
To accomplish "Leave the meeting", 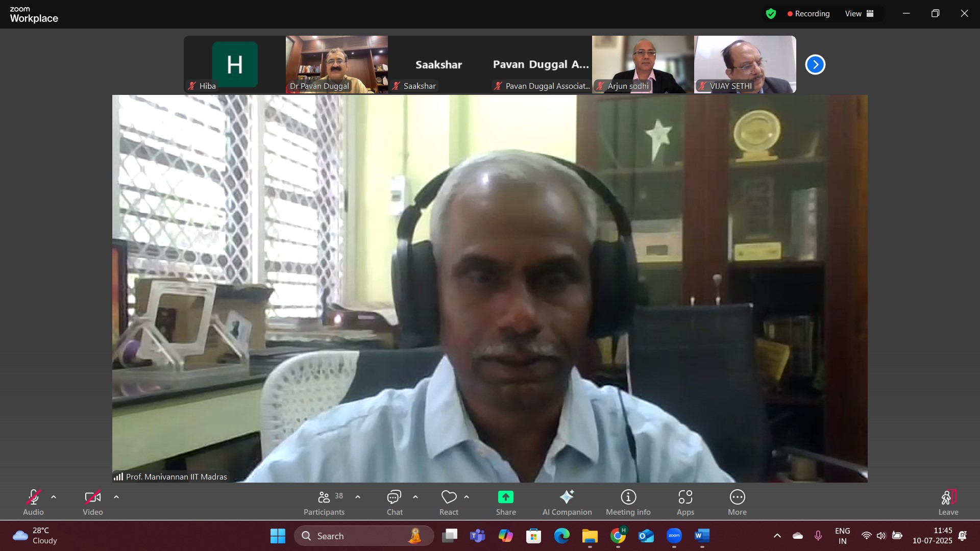I will [948, 502].
